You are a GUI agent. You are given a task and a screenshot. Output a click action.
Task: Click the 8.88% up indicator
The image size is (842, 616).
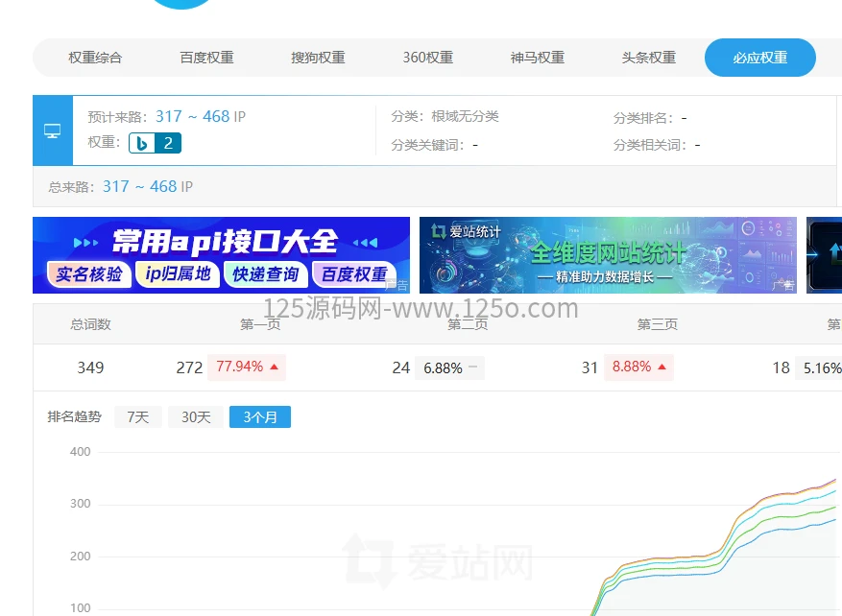(638, 367)
